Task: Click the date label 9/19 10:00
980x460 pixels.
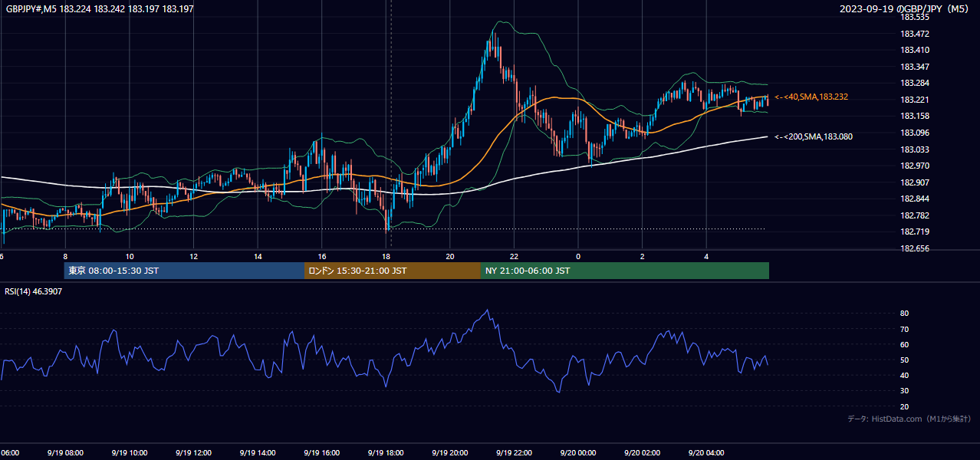Action: pyautogui.click(x=128, y=453)
